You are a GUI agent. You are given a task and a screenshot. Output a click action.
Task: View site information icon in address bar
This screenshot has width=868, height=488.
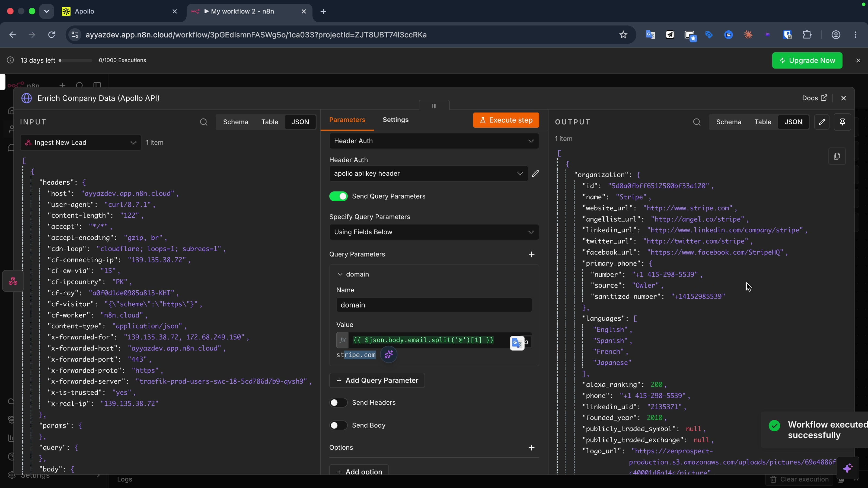[75, 35]
